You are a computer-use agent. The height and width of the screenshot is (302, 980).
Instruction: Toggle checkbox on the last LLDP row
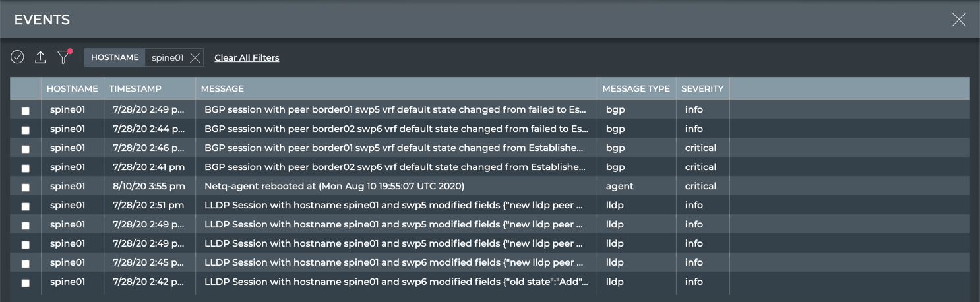[x=26, y=283]
